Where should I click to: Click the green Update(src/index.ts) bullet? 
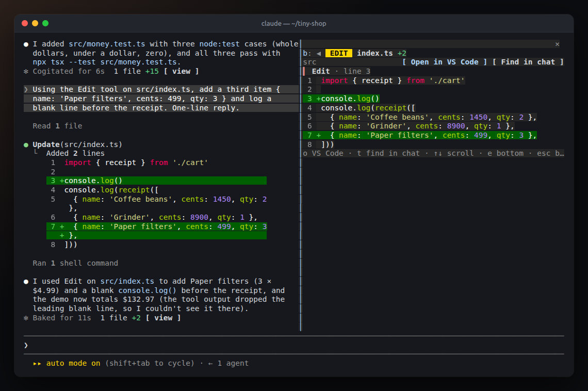[26, 145]
